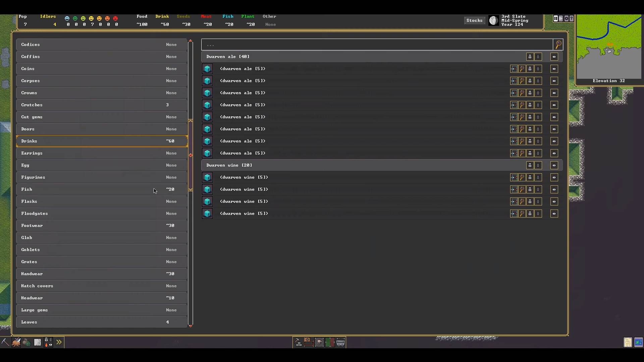Click the magnifier search icon in search bar
This screenshot has width=644, height=362.
pos(558,45)
